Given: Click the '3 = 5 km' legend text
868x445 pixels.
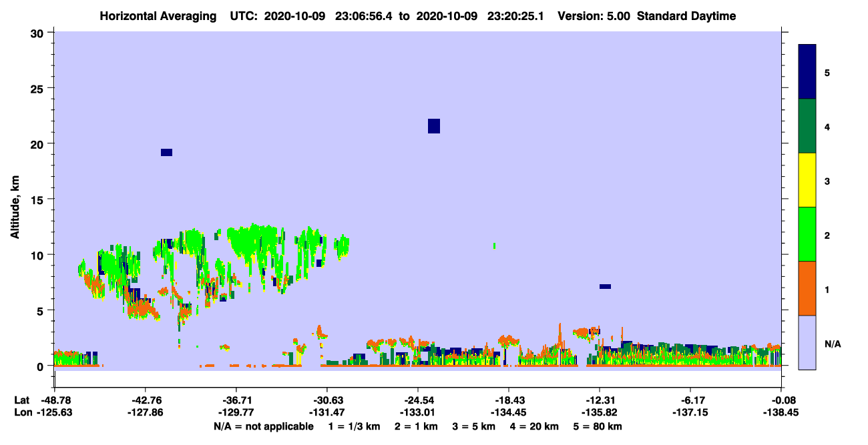Looking at the screenshot, I should pyautogui.click(x=474, y=426).
